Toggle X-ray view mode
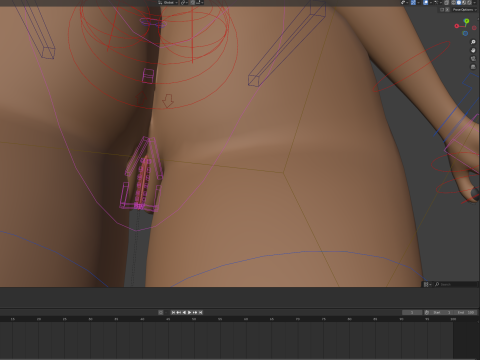 (446, 2)
